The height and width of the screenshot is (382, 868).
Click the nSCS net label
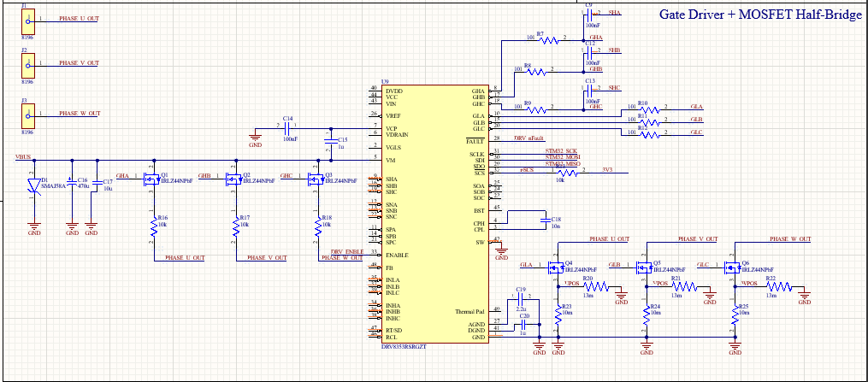tap(527, 170)
